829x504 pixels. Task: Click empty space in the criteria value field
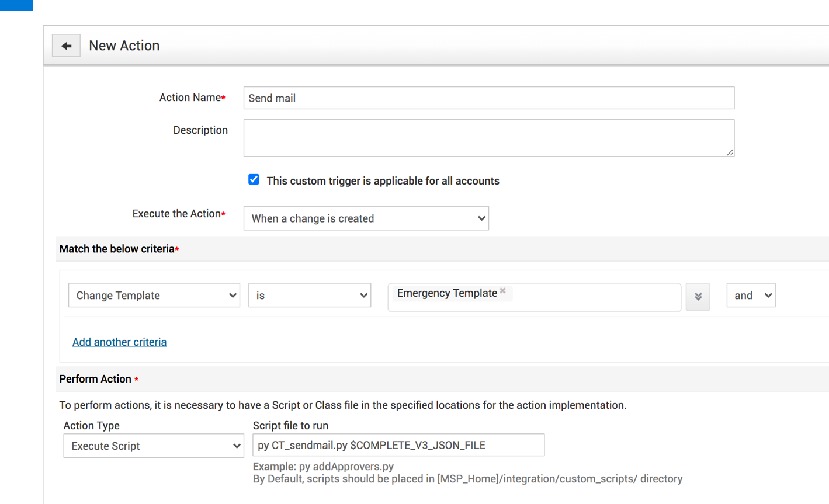[596, 297]
